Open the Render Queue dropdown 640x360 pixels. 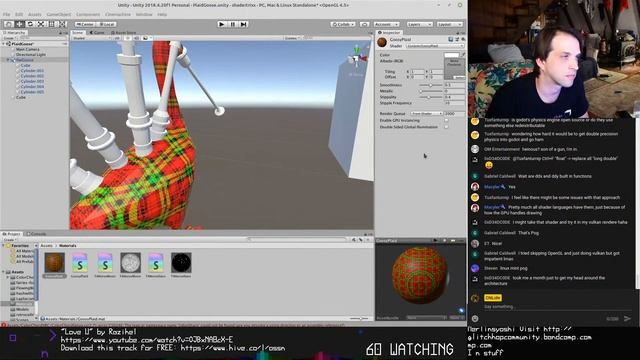pyautogui.click(x=427, y=113)
